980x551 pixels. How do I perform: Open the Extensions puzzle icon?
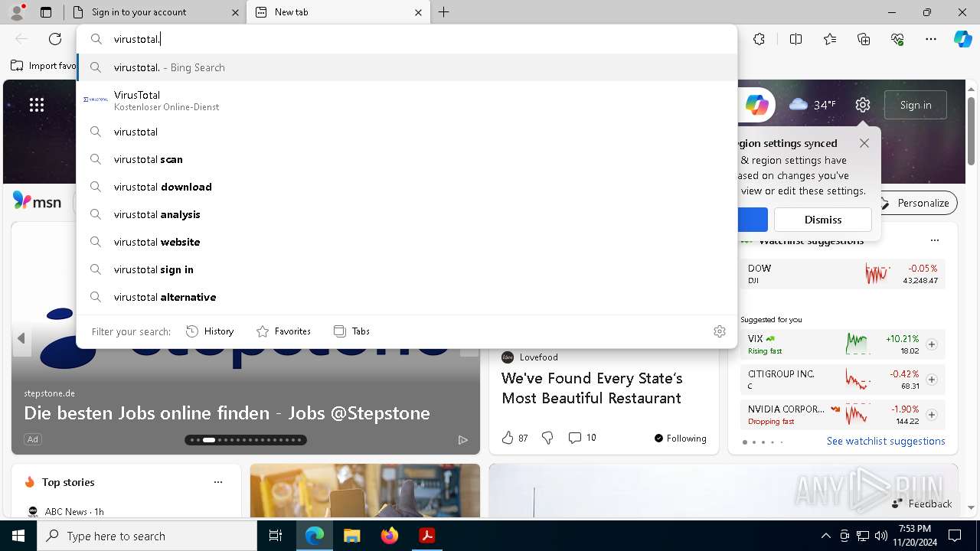click(x=759, y=39)
